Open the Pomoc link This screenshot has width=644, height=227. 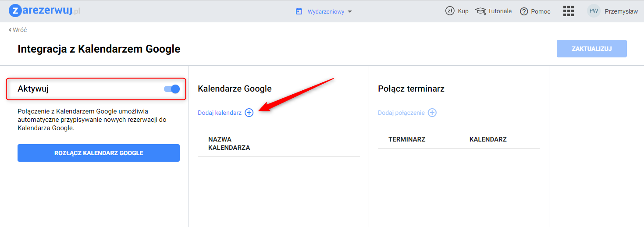tap(541, 11)
